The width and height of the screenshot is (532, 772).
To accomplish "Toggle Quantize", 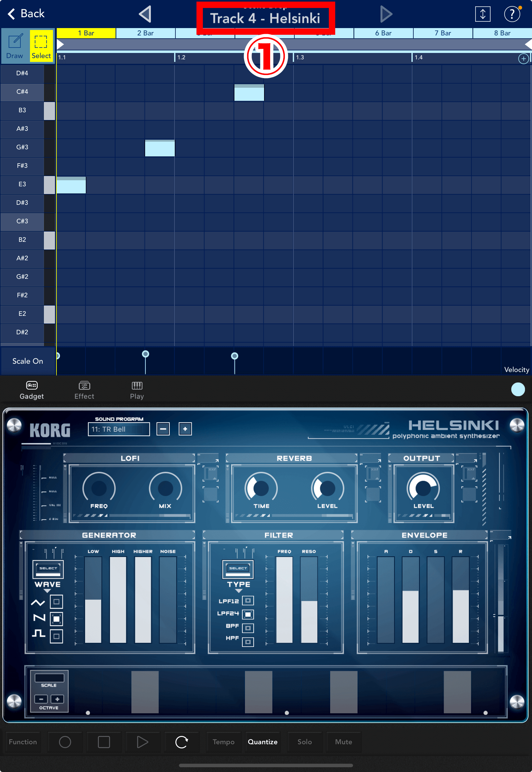I will click(x=263, y=742).
